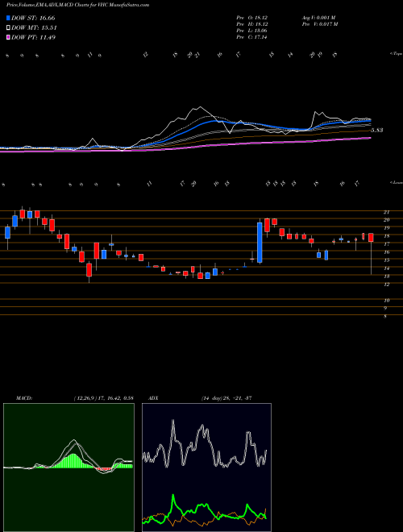The width and height of the screenshot is (403, 532).
Task: Click the MACD parameters '(12,26,9) 17, 16.42, 0.58'
Action: tap(103, 398)
